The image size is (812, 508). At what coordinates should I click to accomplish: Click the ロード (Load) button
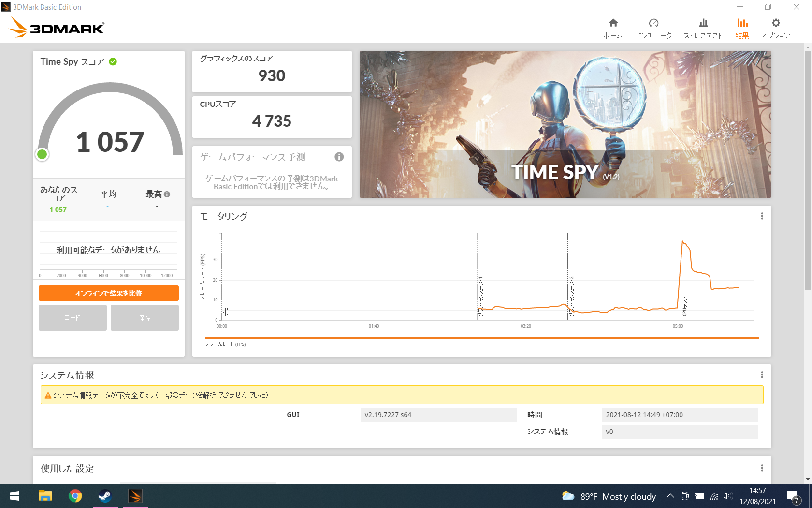[x=72, y=318]
